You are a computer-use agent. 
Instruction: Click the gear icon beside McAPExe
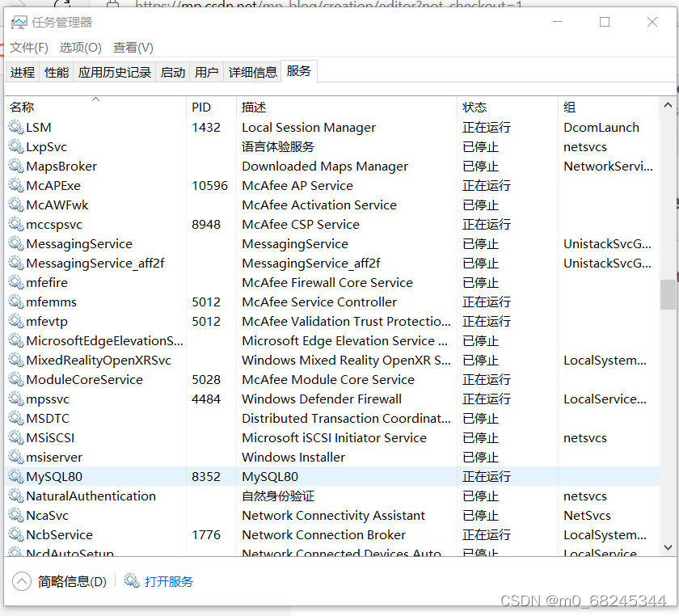pyautogui.click(x=16, y=185)
